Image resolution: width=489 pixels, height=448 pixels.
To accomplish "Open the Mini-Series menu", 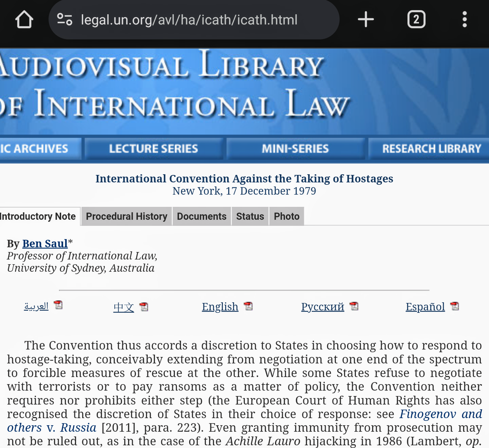I will pyautogui.click(x=295, y=149).
